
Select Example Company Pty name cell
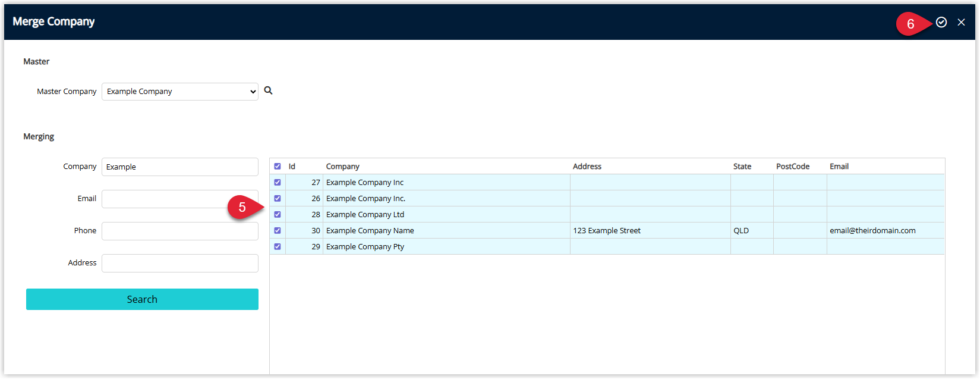(x=446, y=247)
